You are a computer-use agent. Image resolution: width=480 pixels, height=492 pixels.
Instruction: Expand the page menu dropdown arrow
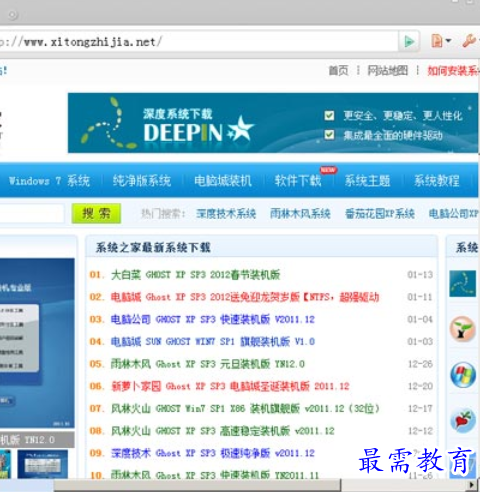pos(448,41)
